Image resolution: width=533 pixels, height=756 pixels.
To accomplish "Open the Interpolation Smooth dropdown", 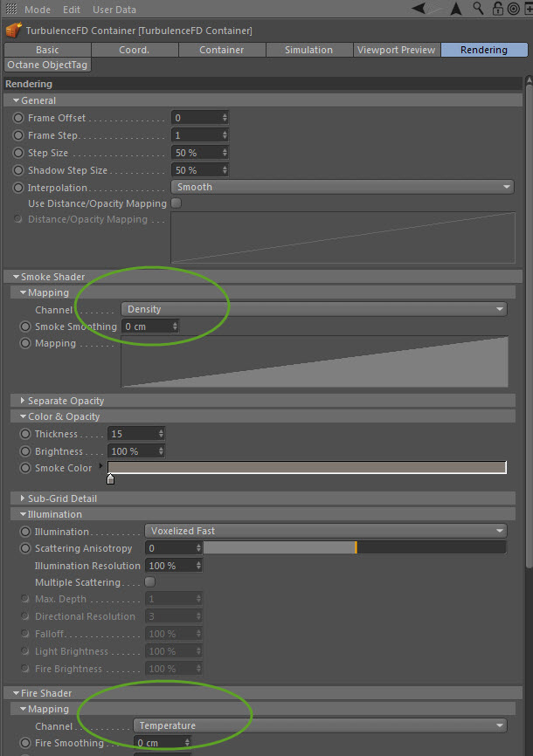I will pos(343,187).
